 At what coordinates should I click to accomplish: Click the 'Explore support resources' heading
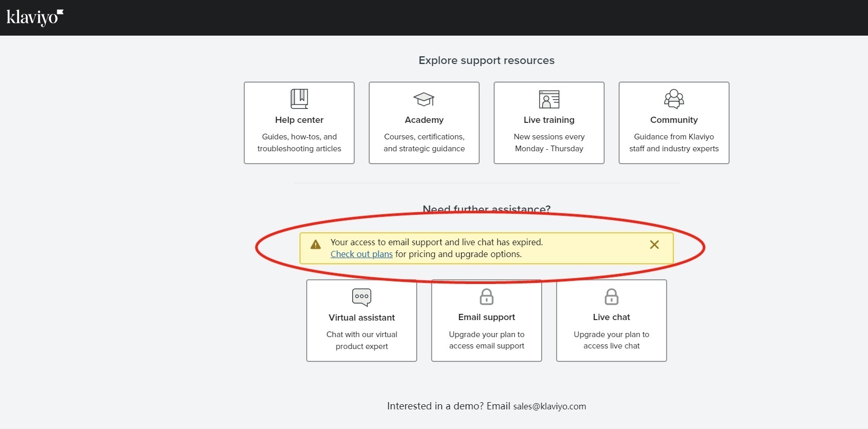[x=486, y=60]
